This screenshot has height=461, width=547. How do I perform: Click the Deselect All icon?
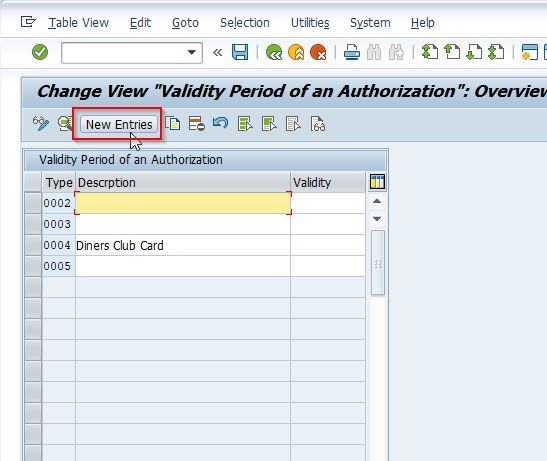[293, 124]
